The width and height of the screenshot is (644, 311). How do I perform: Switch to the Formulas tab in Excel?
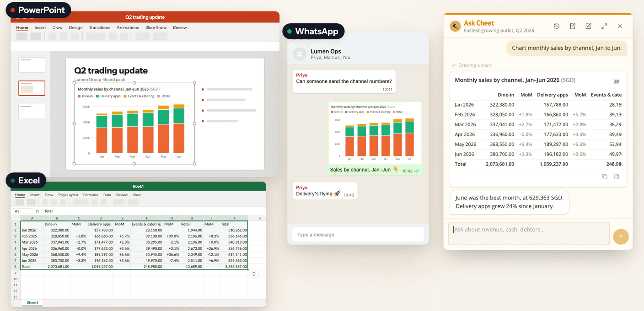click(91, 195)
